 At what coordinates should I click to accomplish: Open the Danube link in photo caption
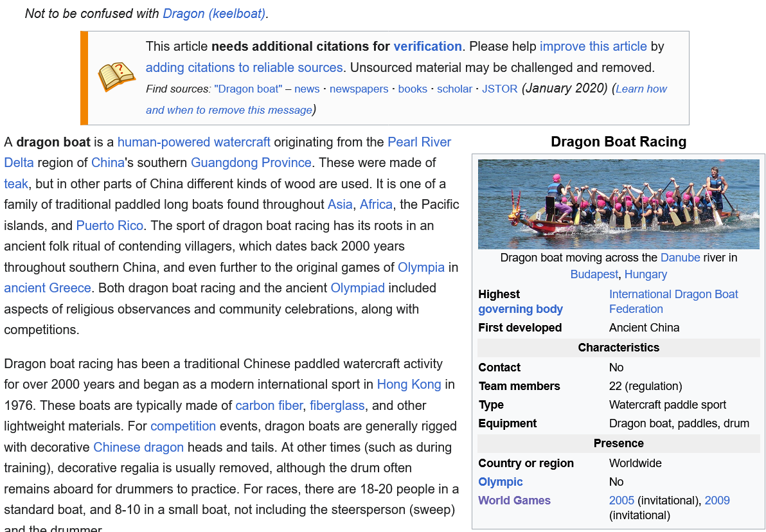680,258
